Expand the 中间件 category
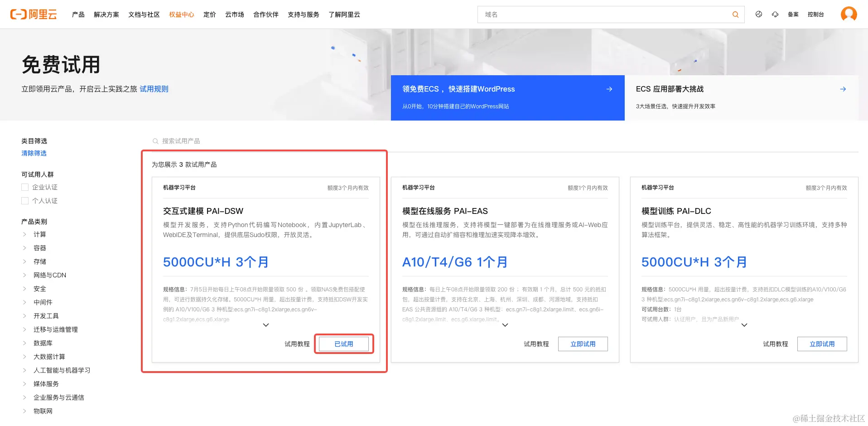Viewport: 868px width, 426px height. tap(24, 302)
